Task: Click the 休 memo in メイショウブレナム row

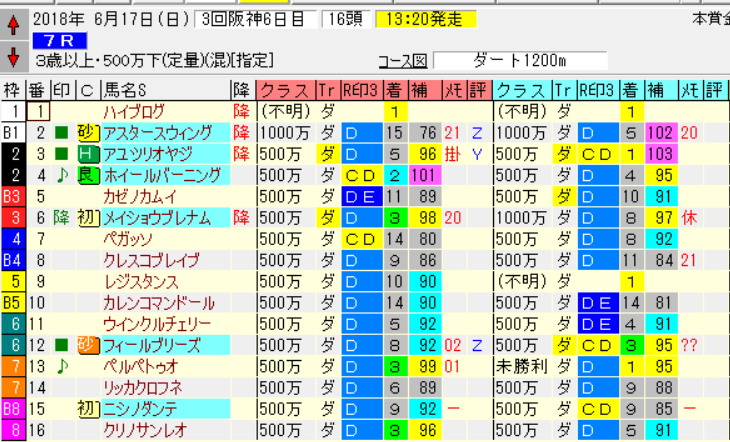Action: (689, 218)
